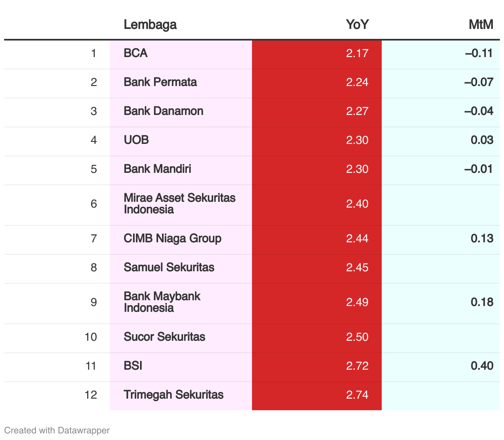This screenshot has width=504, height=440.
Task: Select Trimegah Sekuritas YoY value 2.74
Action: click(357, 395)
